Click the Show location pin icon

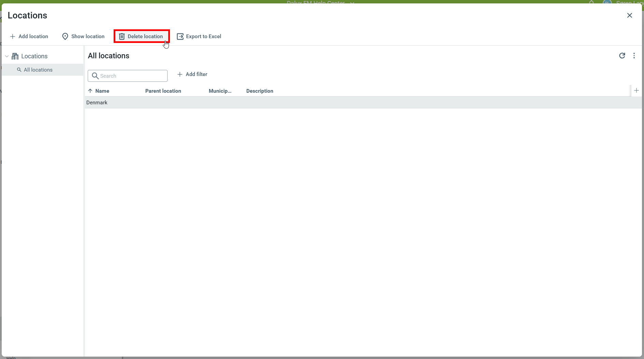tap(65, 36)
